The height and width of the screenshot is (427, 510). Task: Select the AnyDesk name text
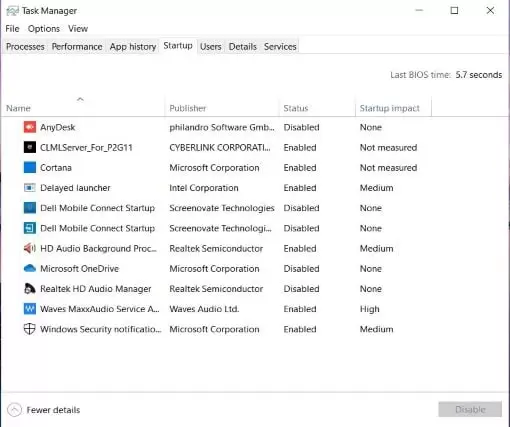pyautogui.click(x=57, y=127)
